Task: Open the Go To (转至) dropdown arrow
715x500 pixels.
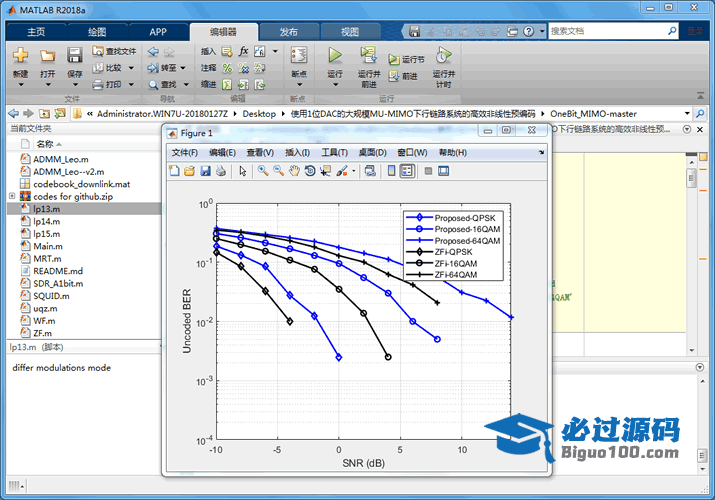Action: pos(183,68)
